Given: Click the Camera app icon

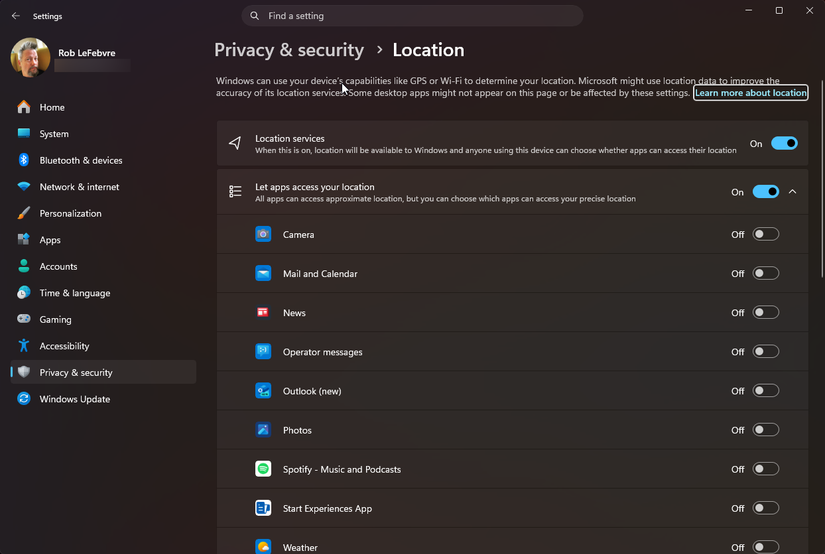Looking at the screenshot, I should click(263, 234).
